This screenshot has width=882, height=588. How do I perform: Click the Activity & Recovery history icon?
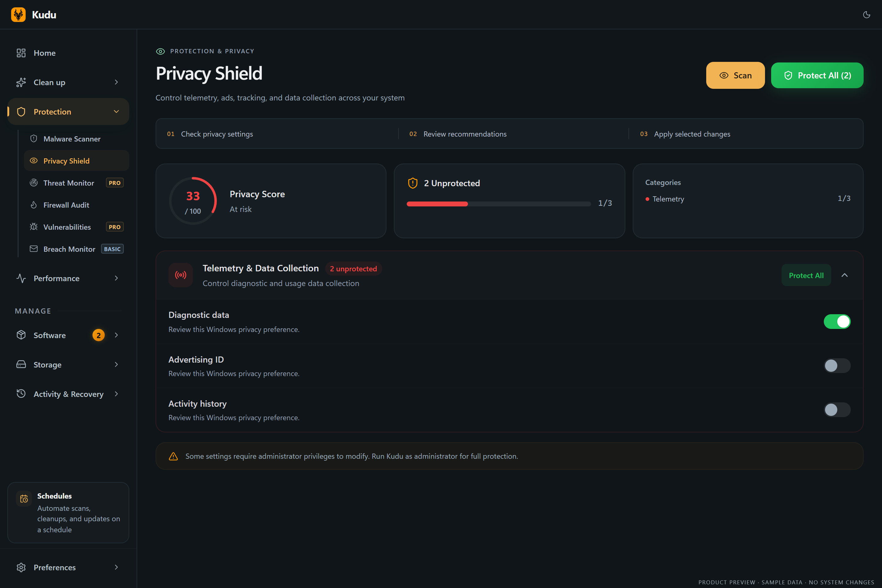pos(21,394)
